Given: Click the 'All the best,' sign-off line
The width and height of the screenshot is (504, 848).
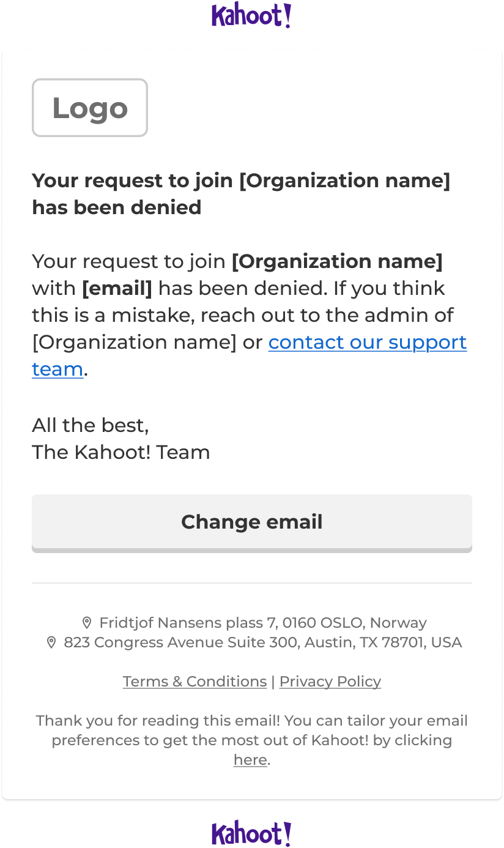Looking at the screenshot, I should click(x=91, y=425).
